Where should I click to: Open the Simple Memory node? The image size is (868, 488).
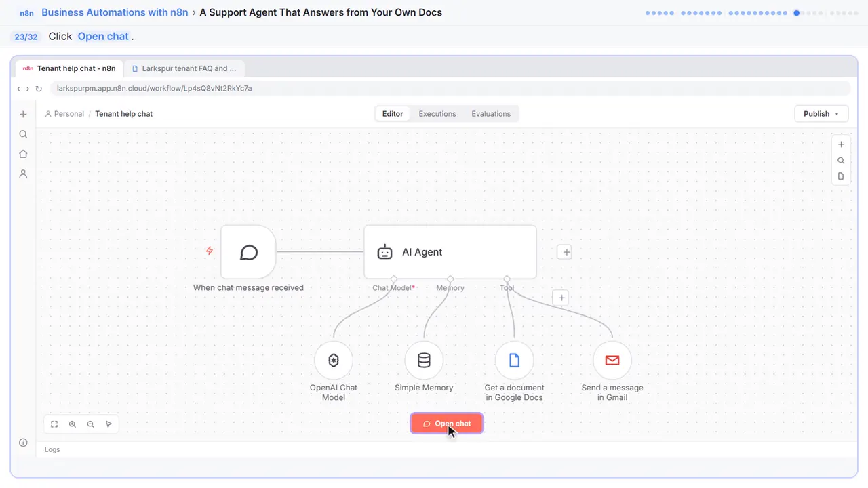pos(424,361)
